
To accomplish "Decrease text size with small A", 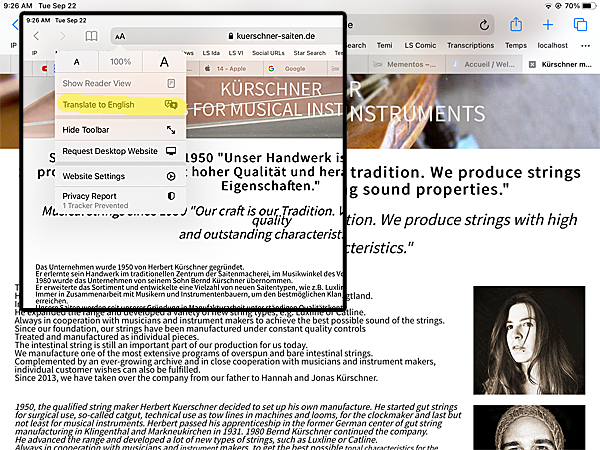I will point(76,62).
